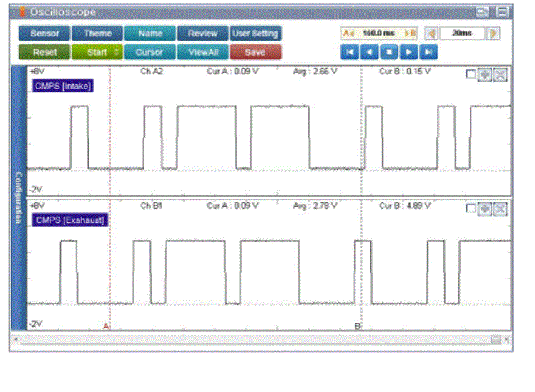The width and height of the screenshot is (535, 392).
Task: Open the Sensor menu
Action: point(44,34)
